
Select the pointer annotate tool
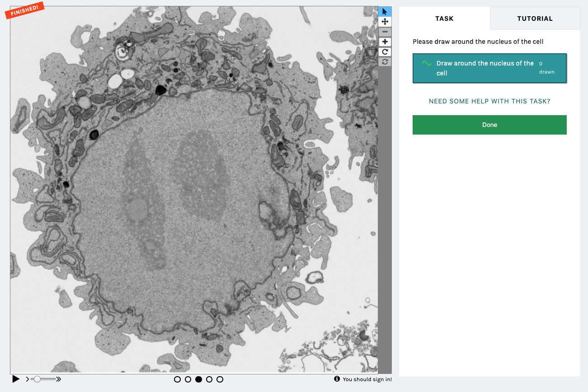point(385,12)
